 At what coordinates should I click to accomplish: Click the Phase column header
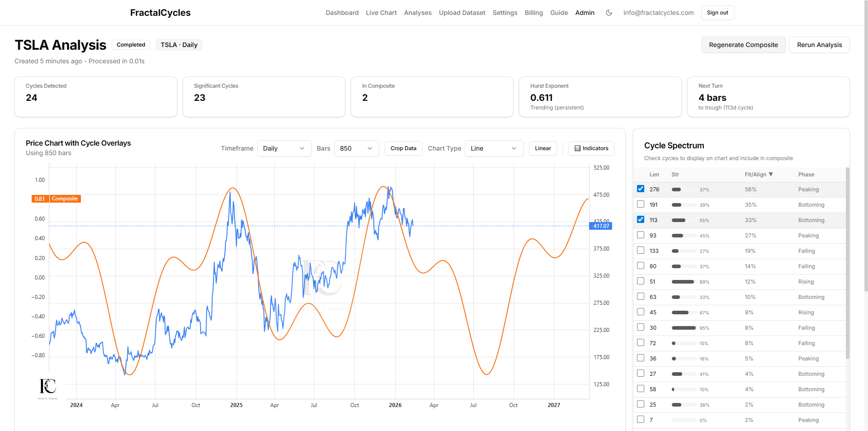806,175
